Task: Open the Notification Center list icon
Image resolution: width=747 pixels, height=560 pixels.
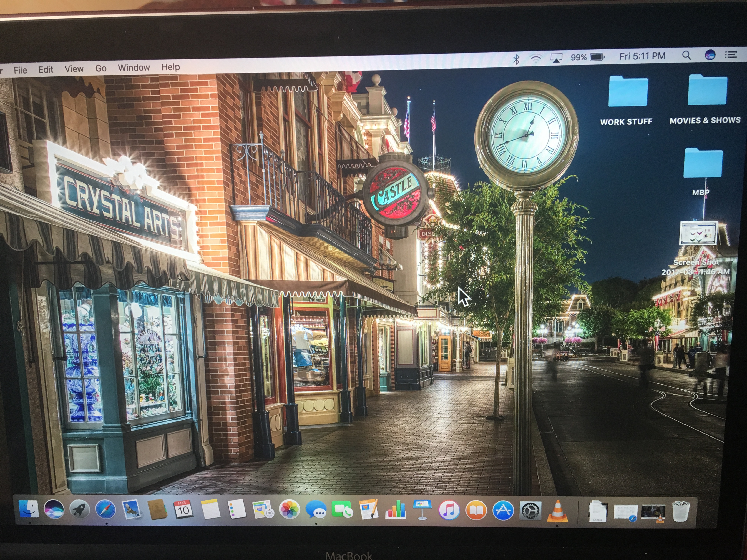Action: (x=731, y=54)
